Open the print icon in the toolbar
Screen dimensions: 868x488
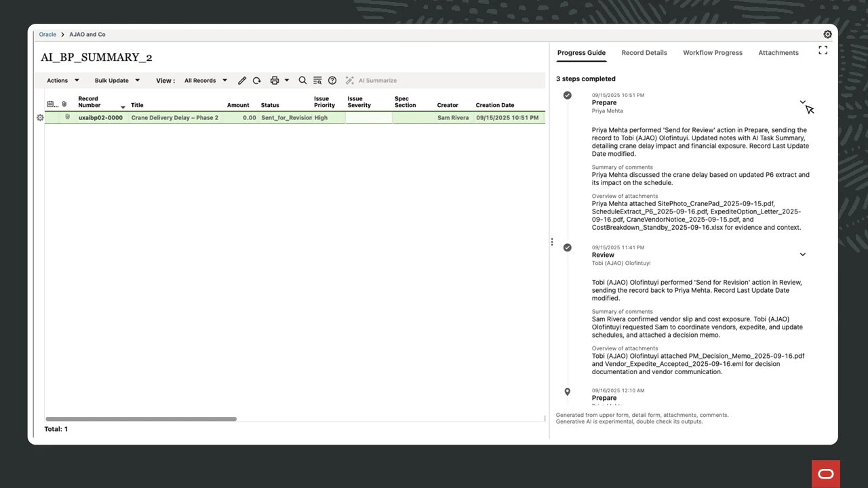coord(273,80)
